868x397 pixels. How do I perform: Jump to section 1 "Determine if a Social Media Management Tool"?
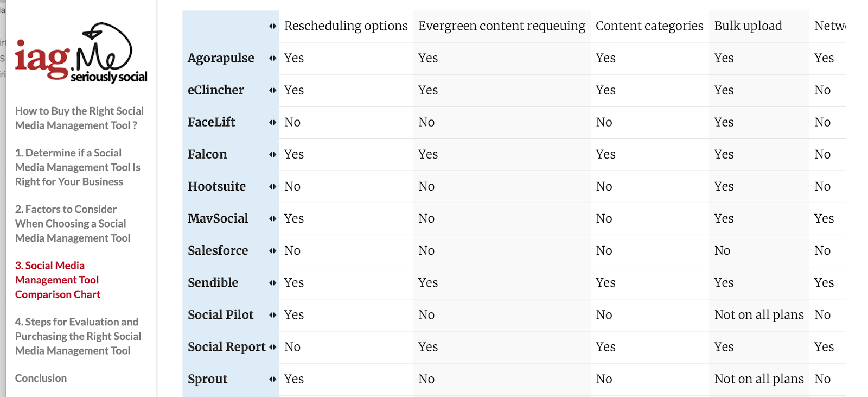pos(78,167)
